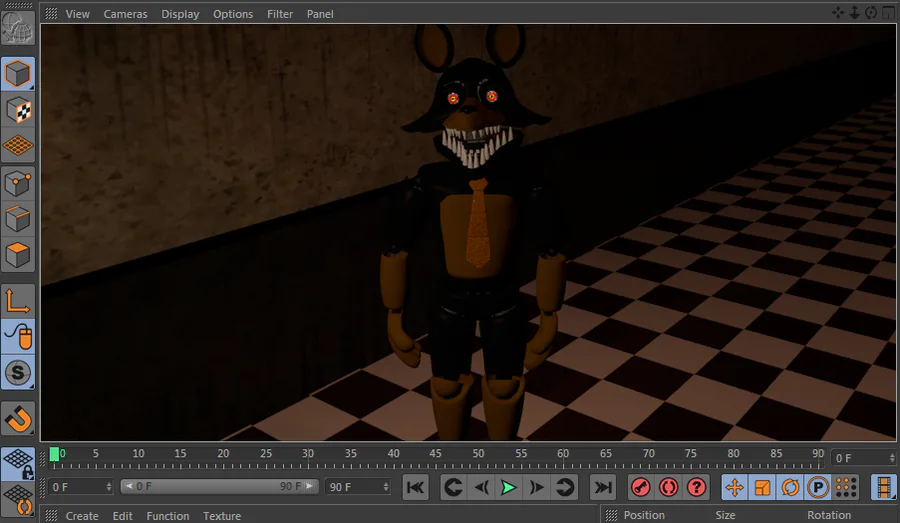
Task: Switch to Points mode
Action: pos(18,184)
